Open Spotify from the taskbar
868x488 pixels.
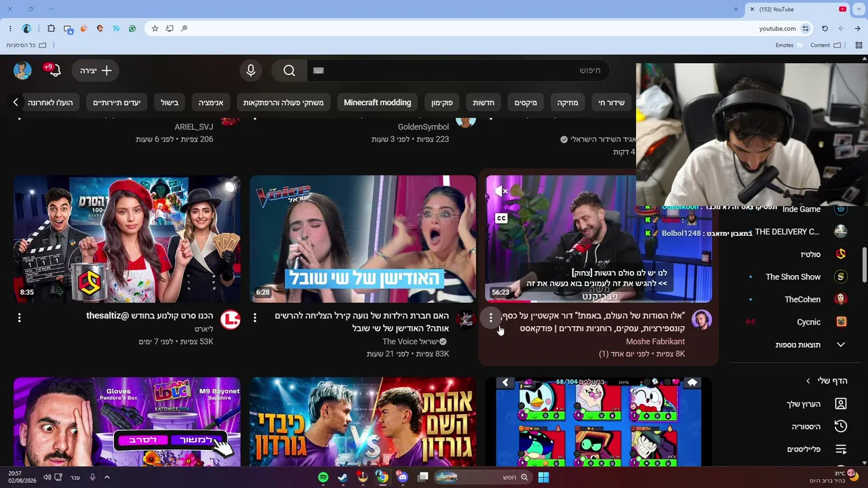pyautogui.click(x=323, y=477)
